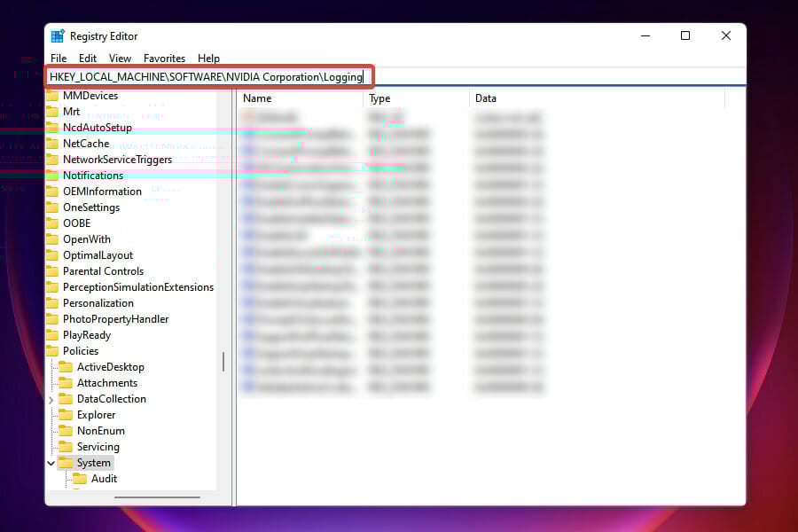Select the Audit folder icon
The width and height of the screenshot is (798, 532).
[80, 479]
